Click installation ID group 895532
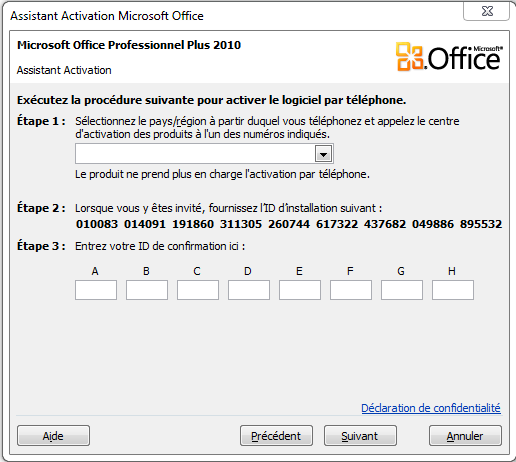The image size is (516, 462). pyautogui.click(x=481, y=224)
